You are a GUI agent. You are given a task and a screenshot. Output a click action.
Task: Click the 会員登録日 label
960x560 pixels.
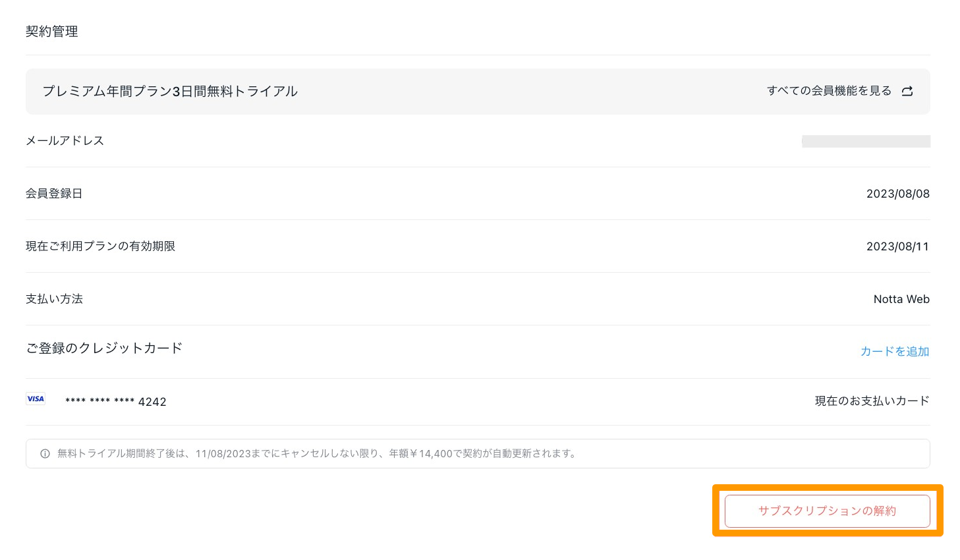point(54,194)
